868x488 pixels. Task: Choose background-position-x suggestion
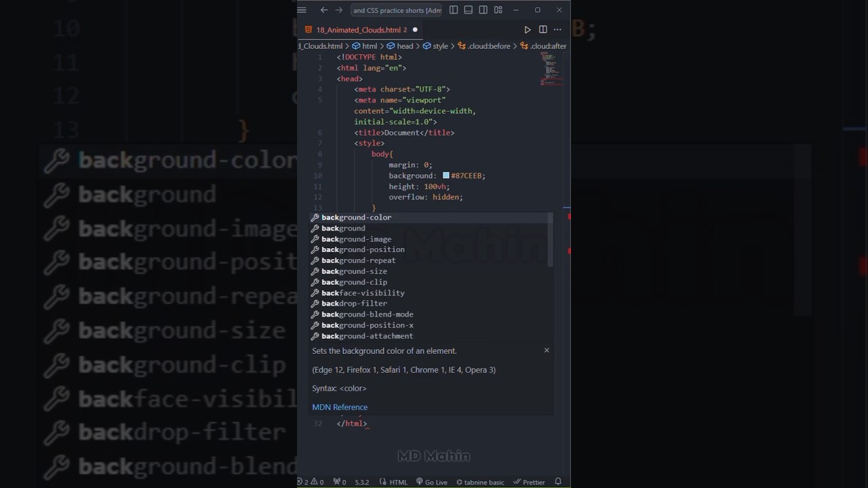point(431,325)
